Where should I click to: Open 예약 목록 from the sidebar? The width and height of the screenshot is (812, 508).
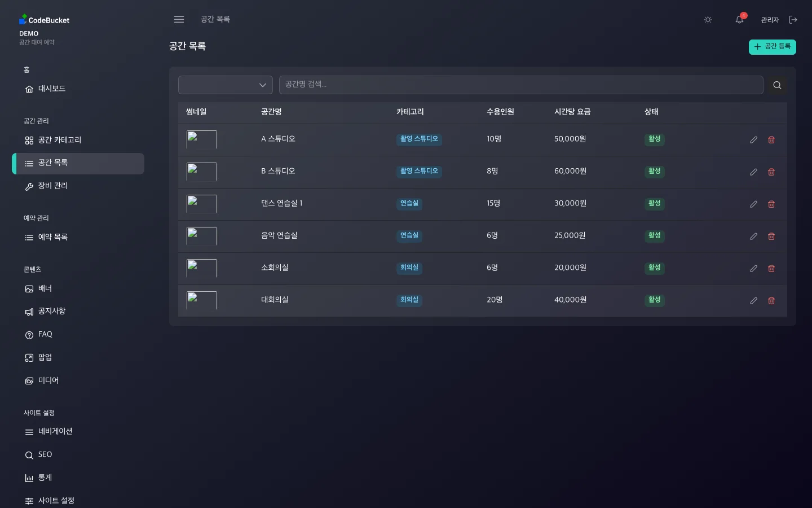coord(53,237)
